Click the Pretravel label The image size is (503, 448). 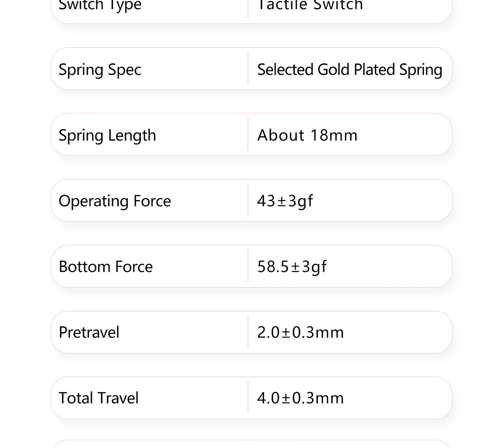point(89,332)
